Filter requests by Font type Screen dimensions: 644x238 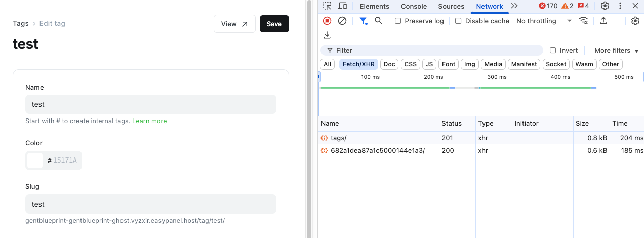click(x=449, y=64)
